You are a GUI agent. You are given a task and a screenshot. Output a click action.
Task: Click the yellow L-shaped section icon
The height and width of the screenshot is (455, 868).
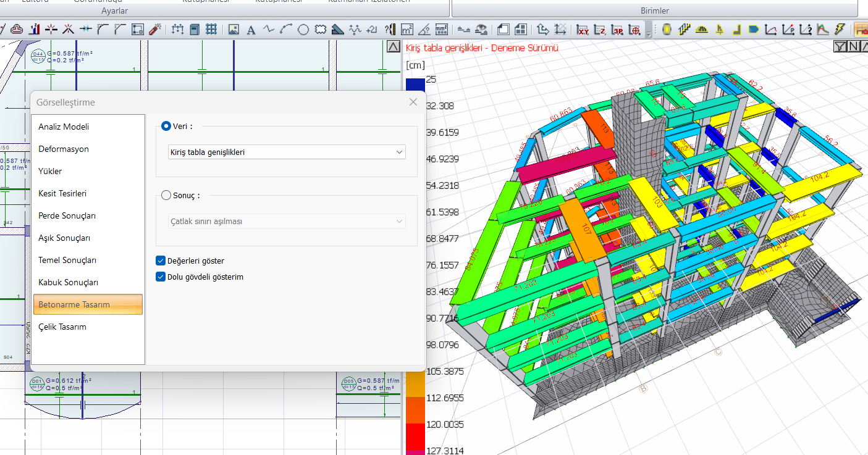coord(736,29)
